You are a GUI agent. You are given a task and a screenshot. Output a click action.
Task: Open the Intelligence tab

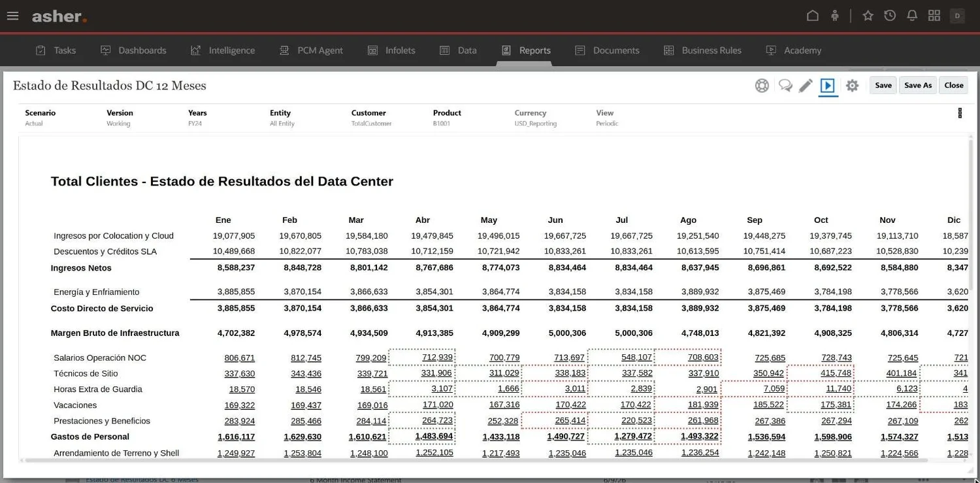tap(222, 50)
